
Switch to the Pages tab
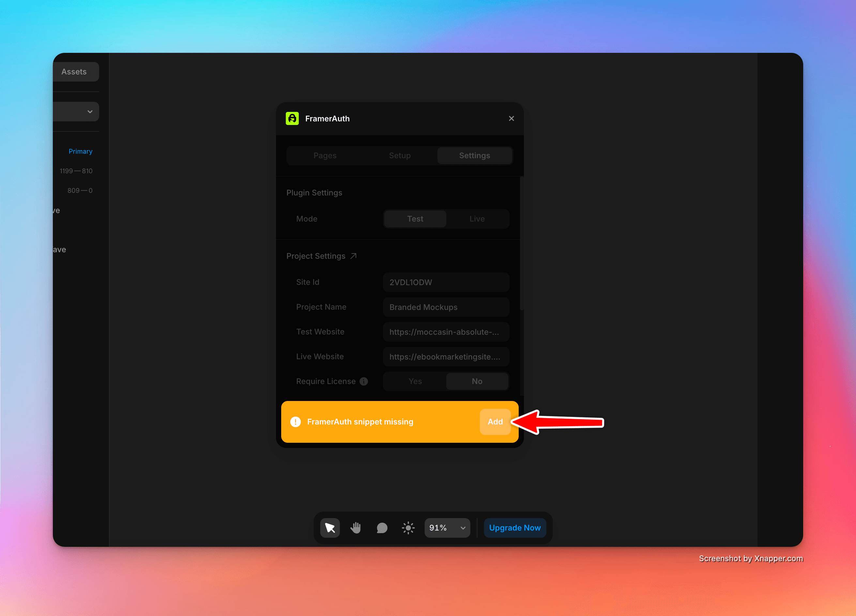325,155
